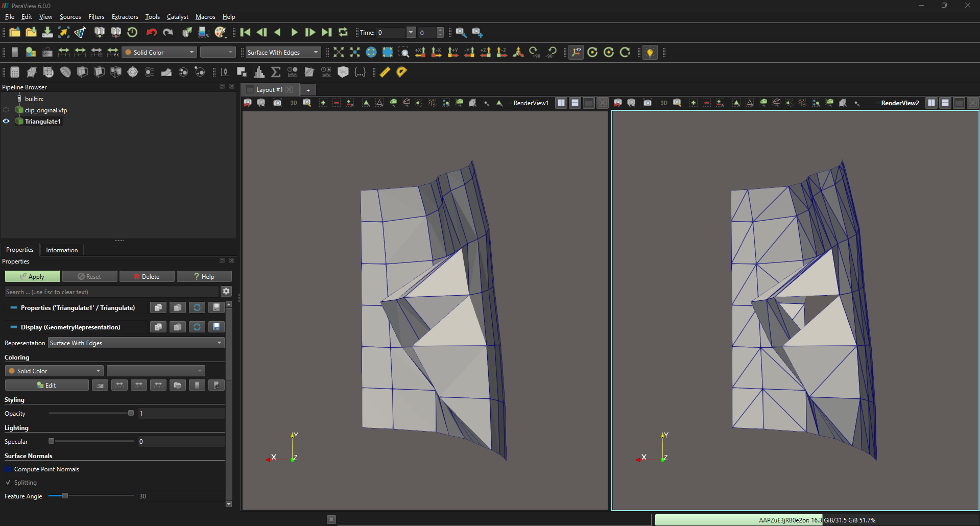980x526 pixels.
Task: Hide Triangulate1 using its eye icon
Action: coord(7,122)
